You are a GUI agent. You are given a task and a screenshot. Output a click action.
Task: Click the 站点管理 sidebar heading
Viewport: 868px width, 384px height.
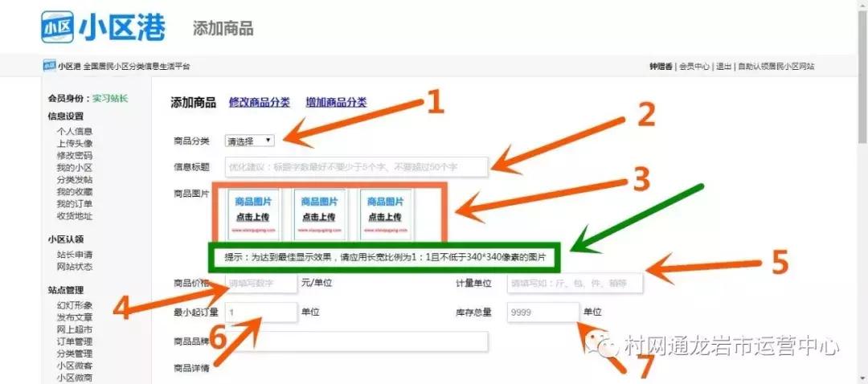[x=66, y=290]
